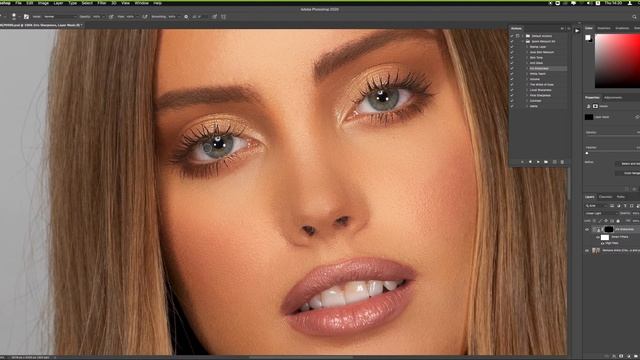Viewport: 640px width, 360px height.
Task: Open the File menu
Action: (x=18, y=3)
